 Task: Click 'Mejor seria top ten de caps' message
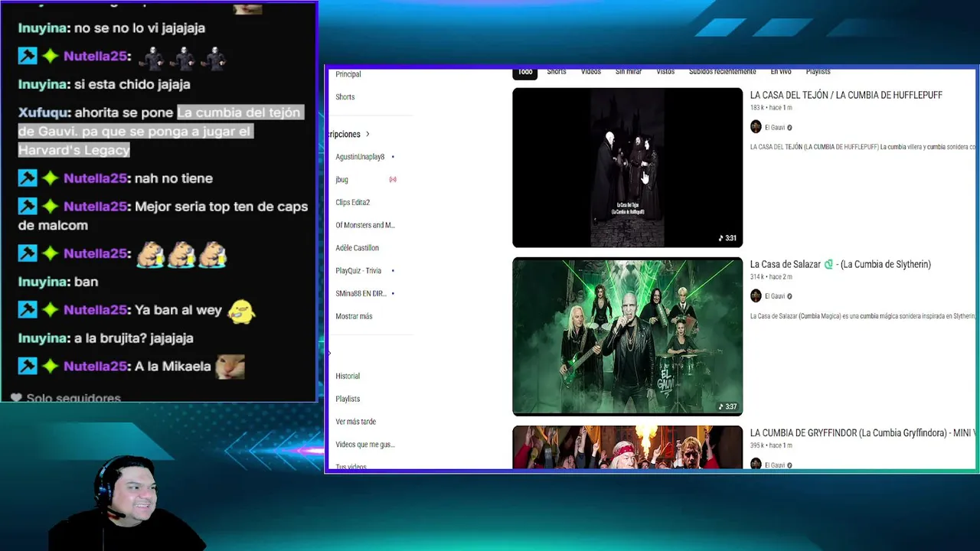[163, 216]
